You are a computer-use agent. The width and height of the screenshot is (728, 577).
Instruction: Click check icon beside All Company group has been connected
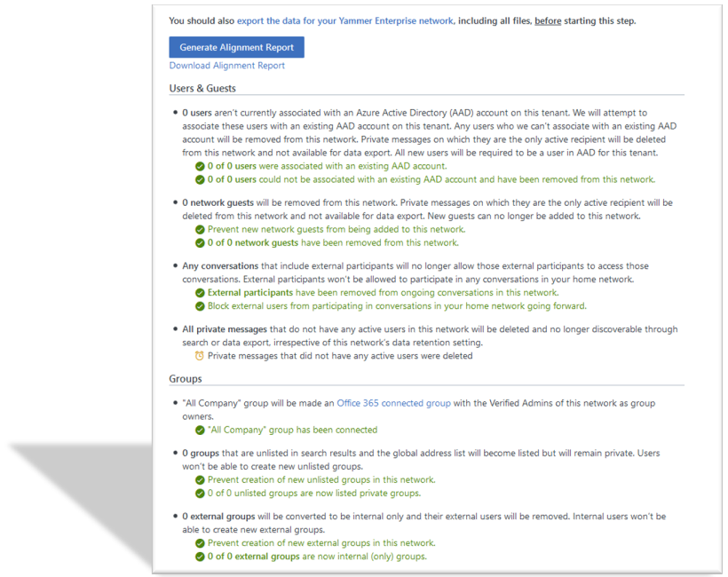tap(201, 431)
